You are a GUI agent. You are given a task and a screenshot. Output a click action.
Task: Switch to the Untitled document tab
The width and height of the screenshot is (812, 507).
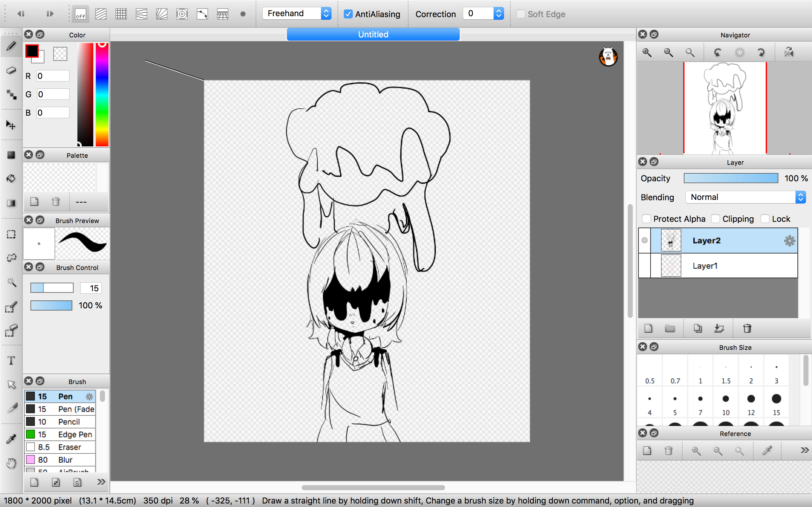pos(373,34)
